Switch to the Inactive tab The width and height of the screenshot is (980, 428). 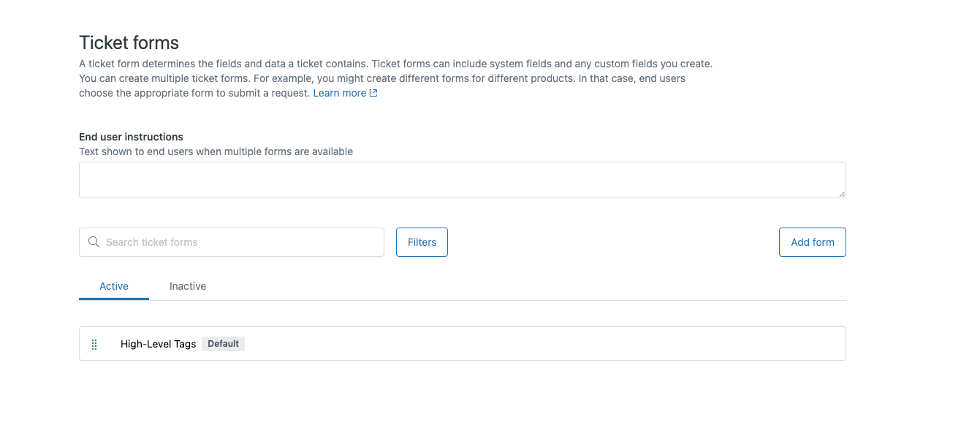188,286
